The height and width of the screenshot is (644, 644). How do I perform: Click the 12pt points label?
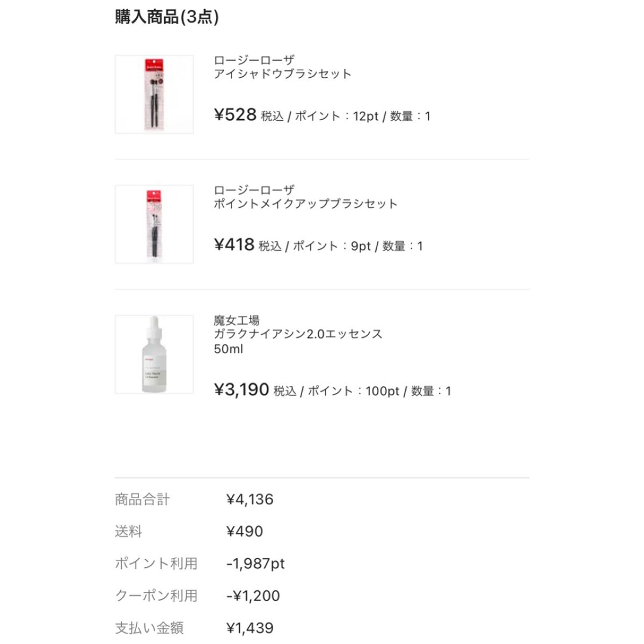tap(365, 116)
